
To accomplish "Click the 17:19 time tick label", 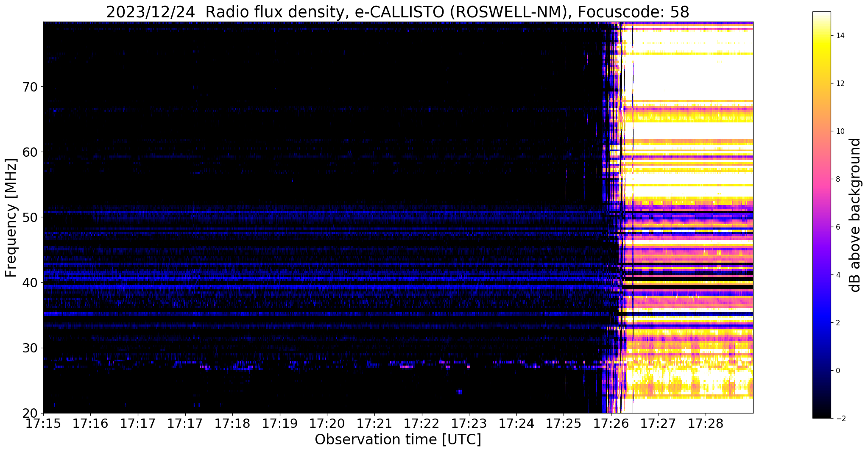I will [x=280, y=423].
